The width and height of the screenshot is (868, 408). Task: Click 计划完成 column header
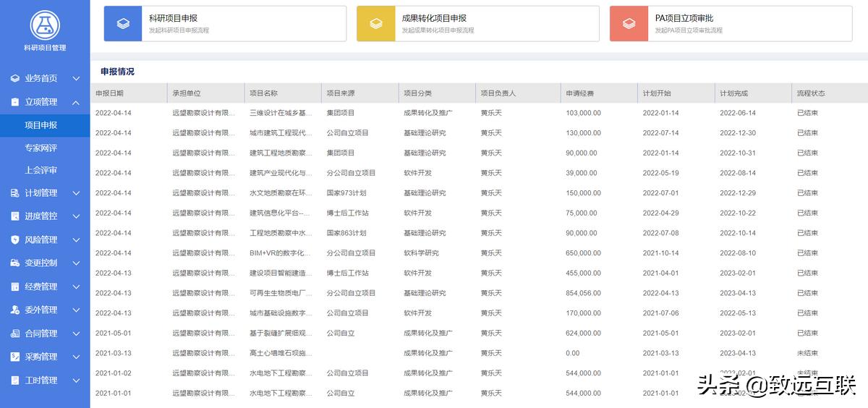pyautogui.click(x=733, y=93)
